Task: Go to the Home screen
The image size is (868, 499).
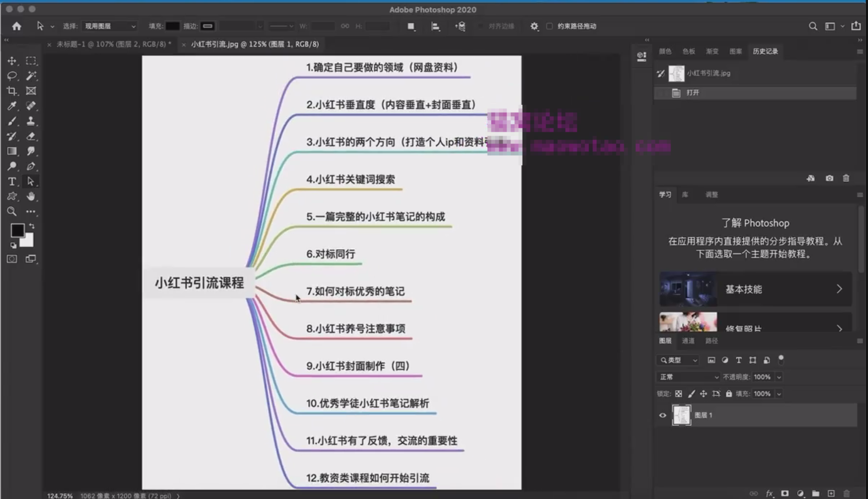Action: [17, 26]
